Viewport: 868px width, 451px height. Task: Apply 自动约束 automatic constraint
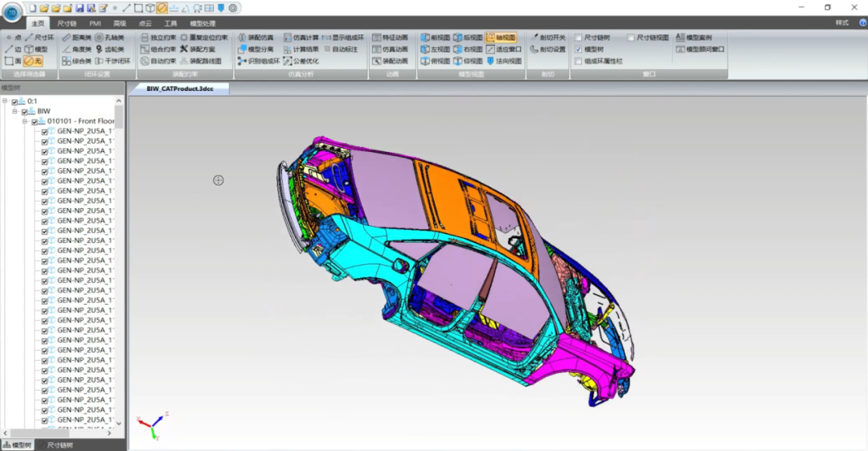point(158,61)
